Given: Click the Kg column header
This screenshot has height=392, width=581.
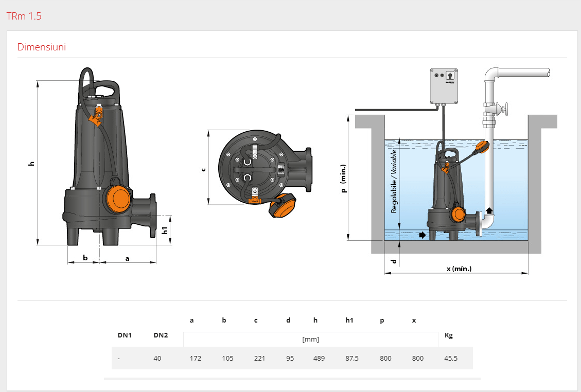Looking at the screenshot, I should click(448, 335).
